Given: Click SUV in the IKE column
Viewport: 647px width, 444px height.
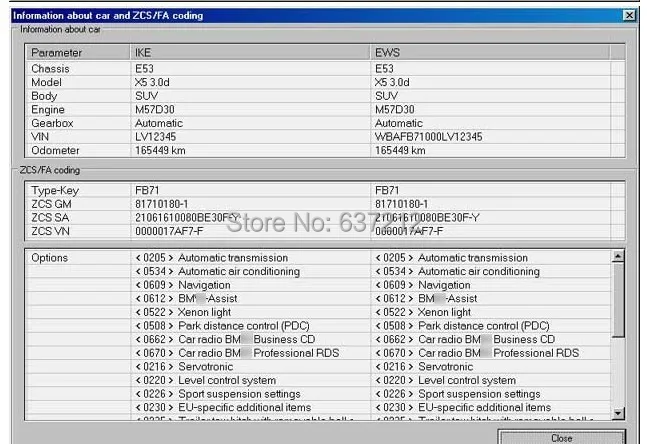Looking at the screenshot, I should coord(146,96).
